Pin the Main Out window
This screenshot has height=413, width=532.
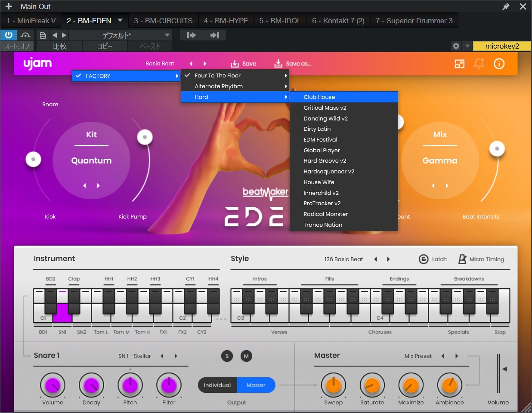pyautogui.click(x=506, y=6)
